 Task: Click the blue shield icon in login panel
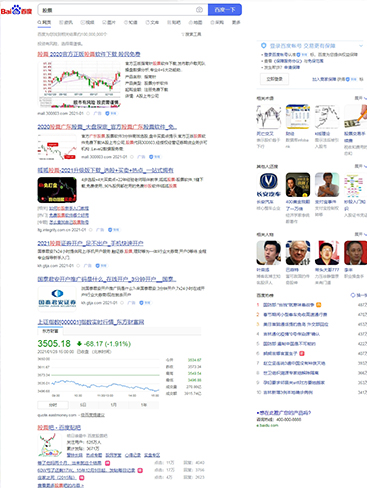[x=264, y=46]
